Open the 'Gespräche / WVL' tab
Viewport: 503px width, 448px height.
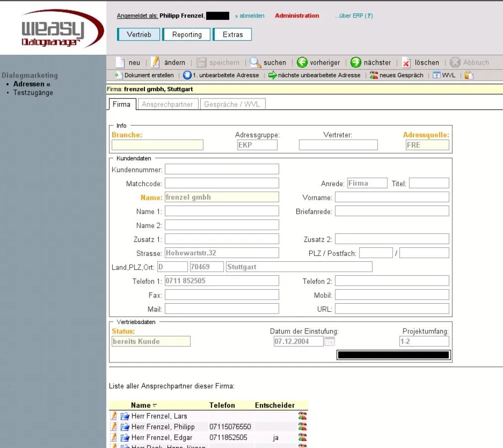(x=233, y=104)
